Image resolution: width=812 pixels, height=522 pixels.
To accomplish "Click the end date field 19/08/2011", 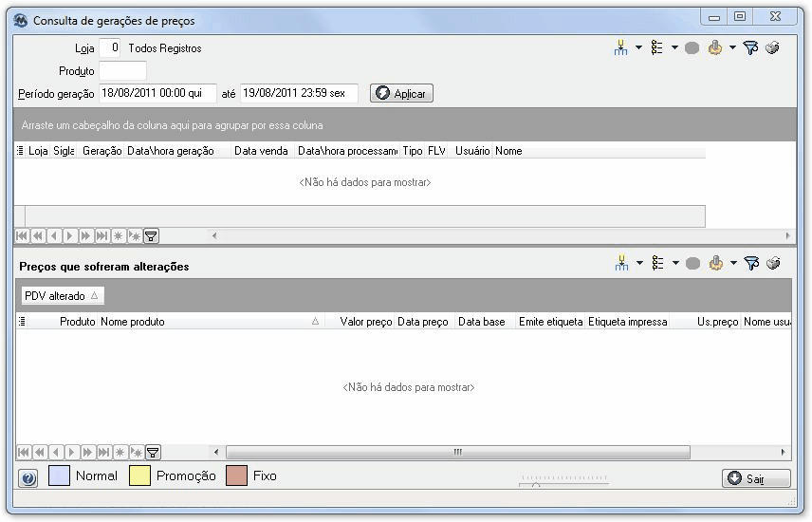I will [x=299, y=93].
